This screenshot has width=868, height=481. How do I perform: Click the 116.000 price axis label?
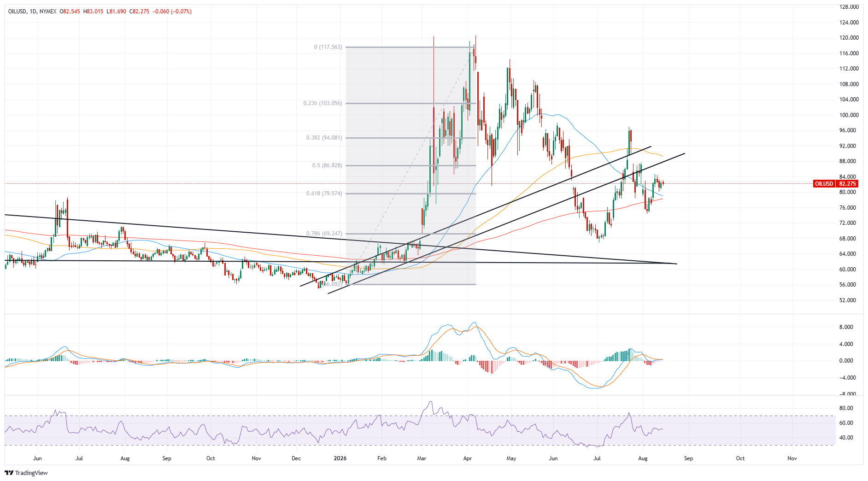pos(849,53)
